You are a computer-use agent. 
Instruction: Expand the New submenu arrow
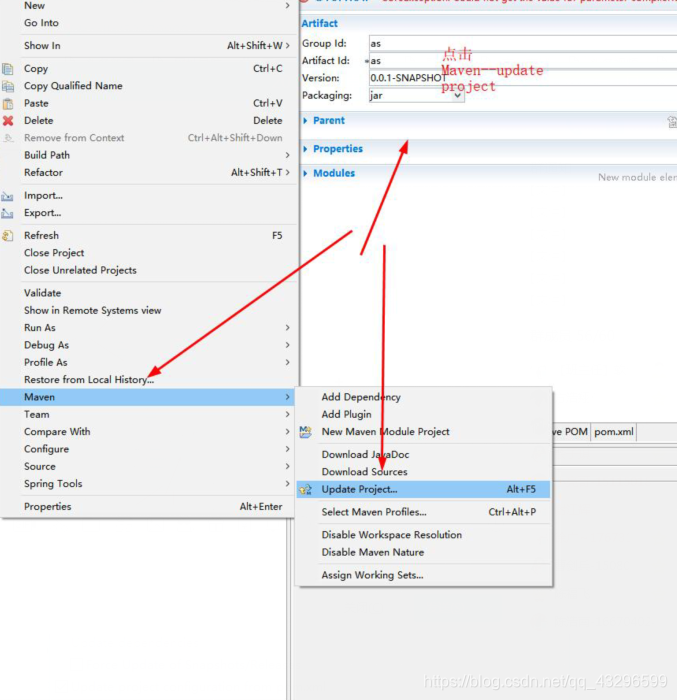tap(287, 5)
